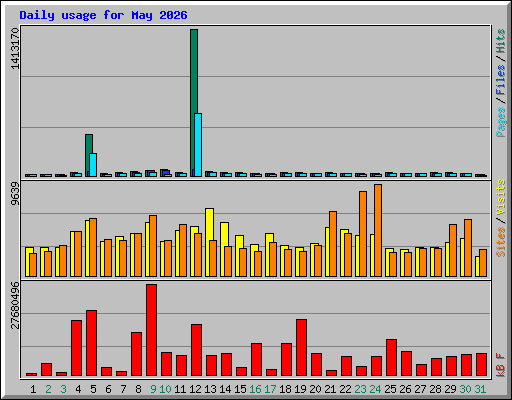Click day label 1 on the x-axis

point(33,389)
